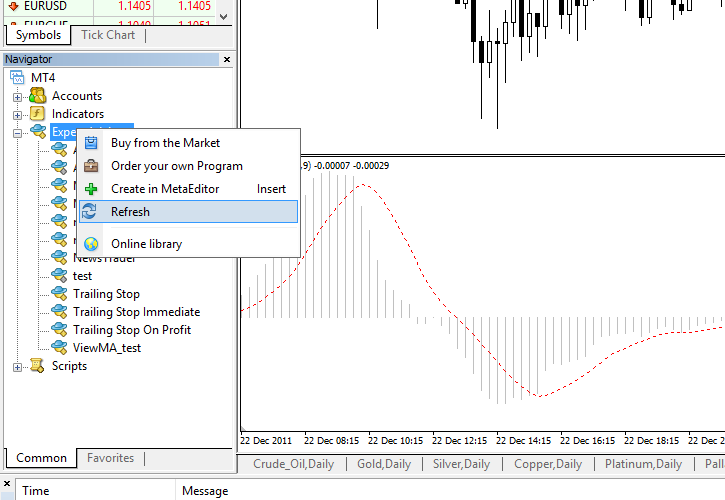Expand the Indicators tree node
The image size is (725, 500).
17,115
